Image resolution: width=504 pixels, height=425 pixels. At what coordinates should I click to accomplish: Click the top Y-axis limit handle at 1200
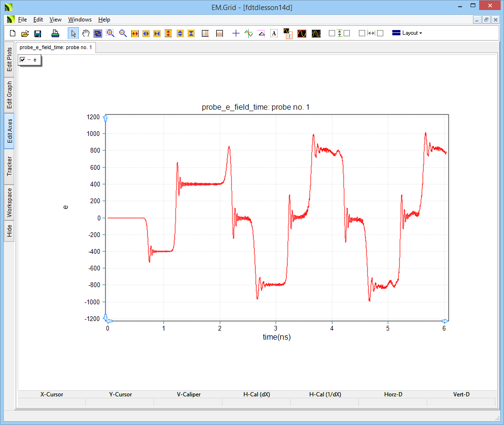[106, 118]
